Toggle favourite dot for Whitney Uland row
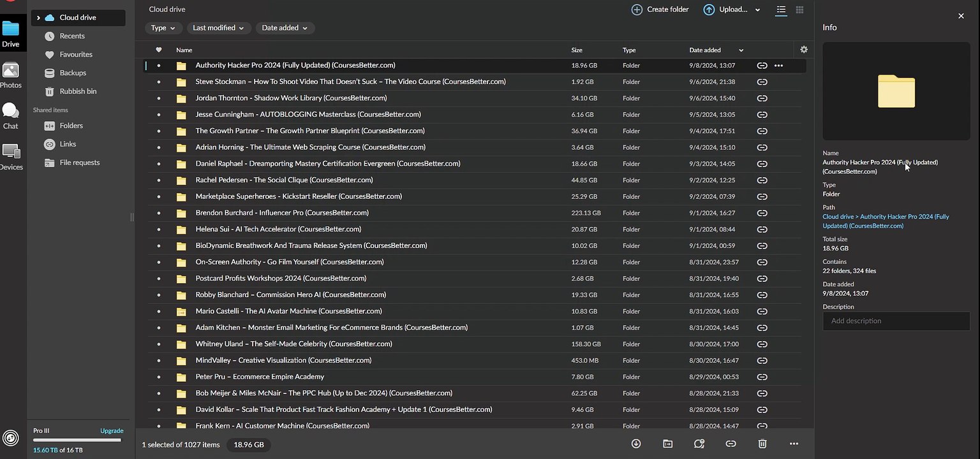Viewport: 980px width, 459px height. tap(159, 344)
